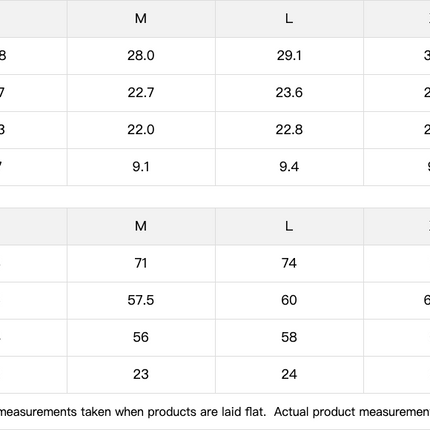Select the 74 cell under L

[x=289, y=263]
